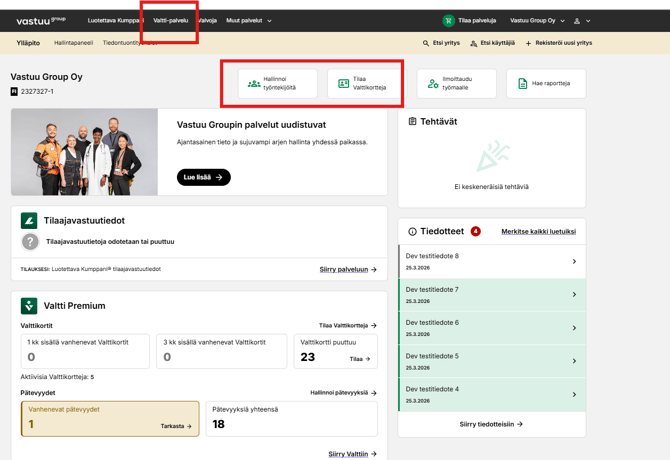The image size is (670, 460).
Task: Open Tilaa Valttikortteja link in Valtti Premium
Action: [x=348, y=325]
